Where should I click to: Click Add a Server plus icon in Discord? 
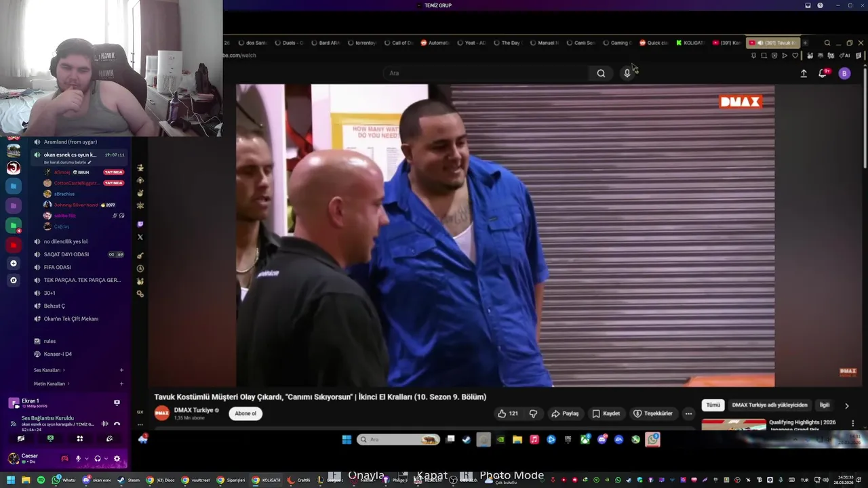click(x=14, y=263)
